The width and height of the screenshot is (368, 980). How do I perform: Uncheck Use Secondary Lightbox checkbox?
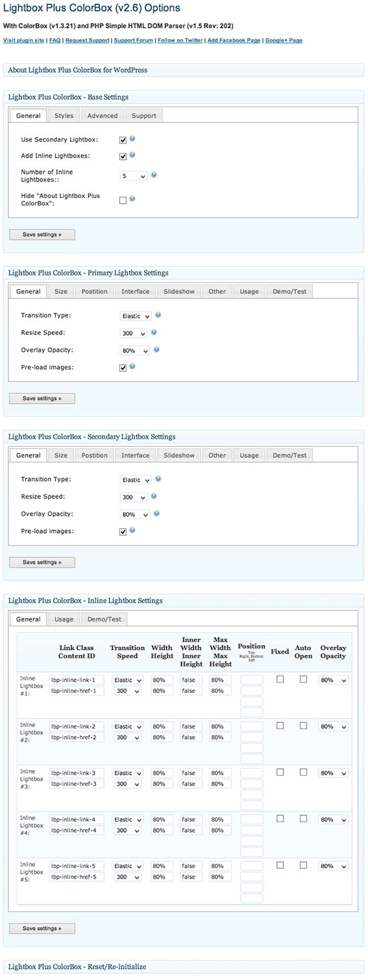point(123,140)
